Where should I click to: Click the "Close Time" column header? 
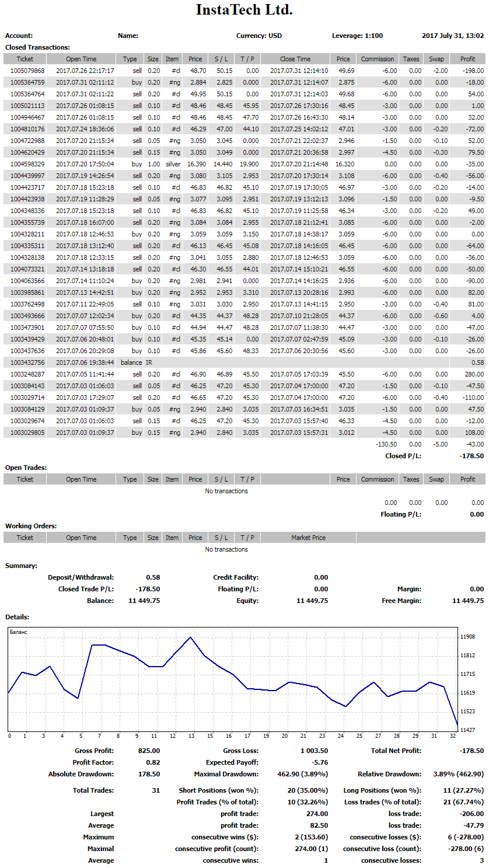tap(296, 59)
